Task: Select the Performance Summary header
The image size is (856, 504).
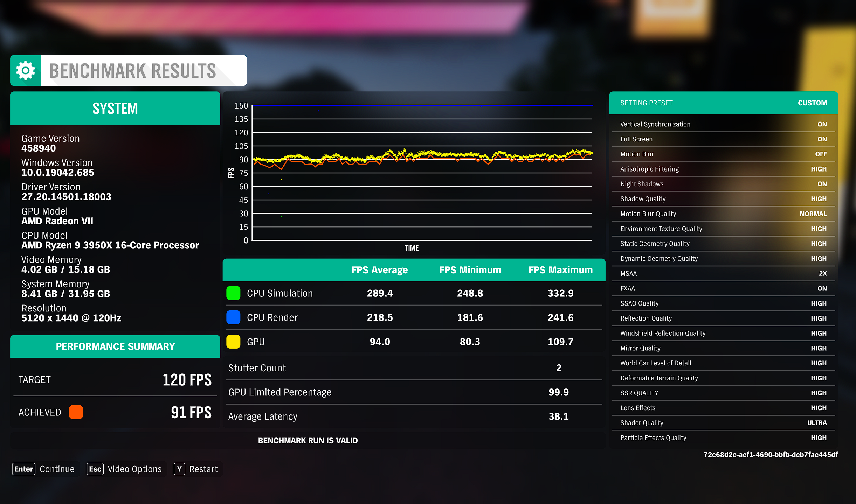Action: tap(115, 346)
